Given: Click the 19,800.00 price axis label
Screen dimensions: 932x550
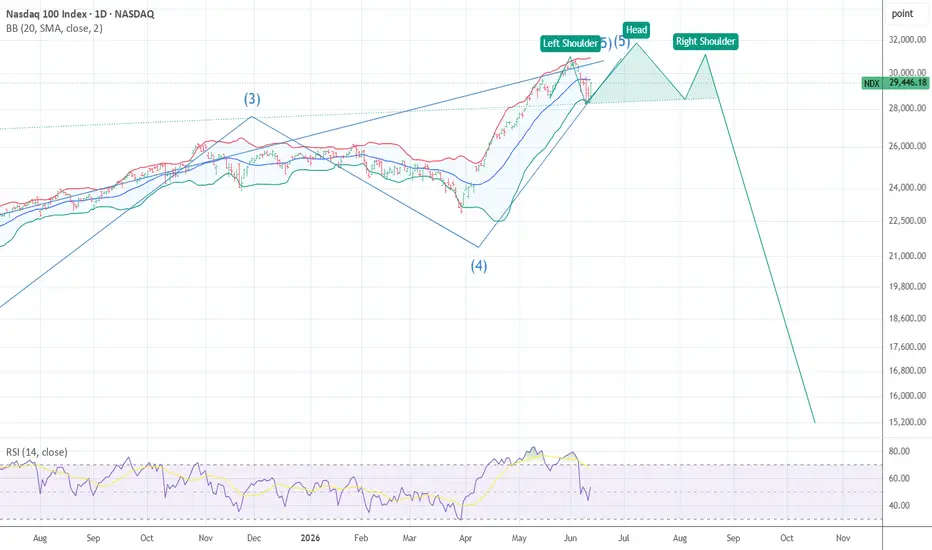Looking at the screenshot, I should 907,287.
